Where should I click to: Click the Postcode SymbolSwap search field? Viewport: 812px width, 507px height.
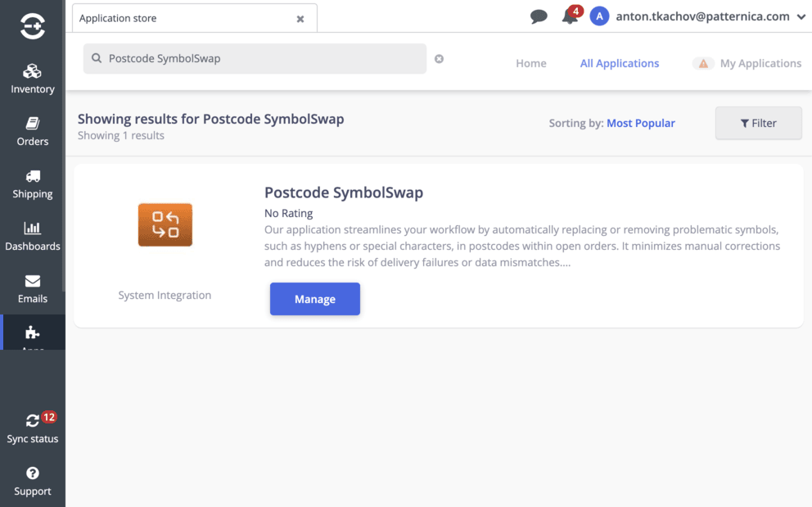pyautogui.click(x=262, y=59)
